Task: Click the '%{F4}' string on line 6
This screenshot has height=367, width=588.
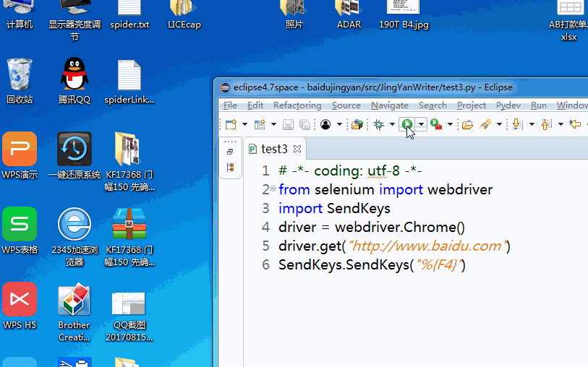Action: coord(439,265)
